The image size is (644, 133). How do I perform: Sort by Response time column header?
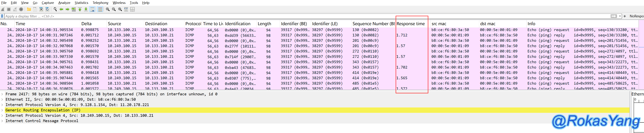coord(410,24)
